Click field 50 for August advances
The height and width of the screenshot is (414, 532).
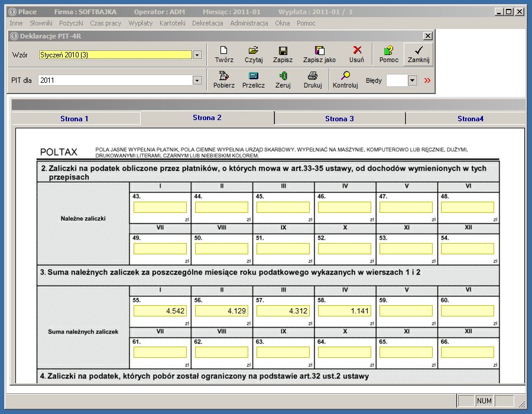(x=222, y=249)
